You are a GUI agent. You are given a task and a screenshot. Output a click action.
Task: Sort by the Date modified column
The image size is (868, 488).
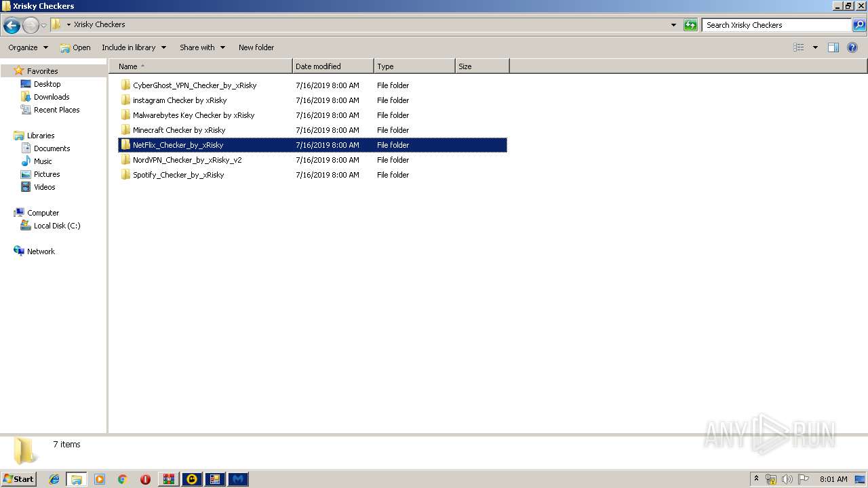coord(333,66)
